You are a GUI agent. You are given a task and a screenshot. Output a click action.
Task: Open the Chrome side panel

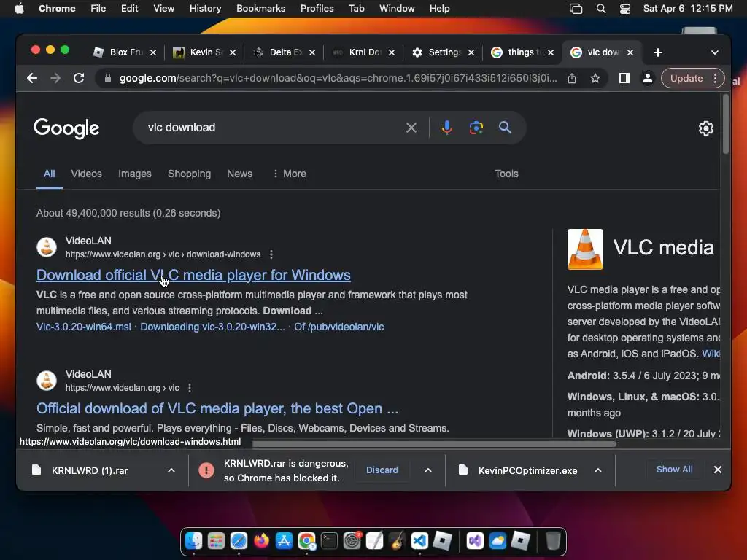click(x=624, y=78)
